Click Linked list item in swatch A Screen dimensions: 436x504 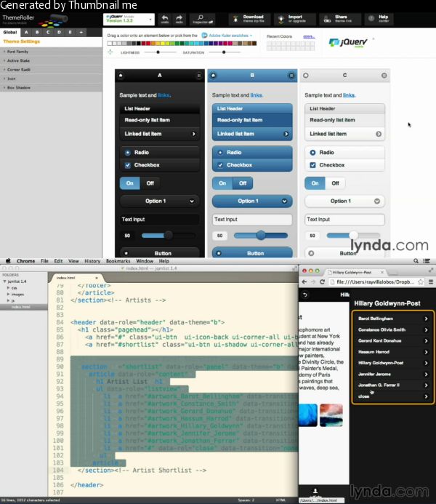[x=160, y=134]
